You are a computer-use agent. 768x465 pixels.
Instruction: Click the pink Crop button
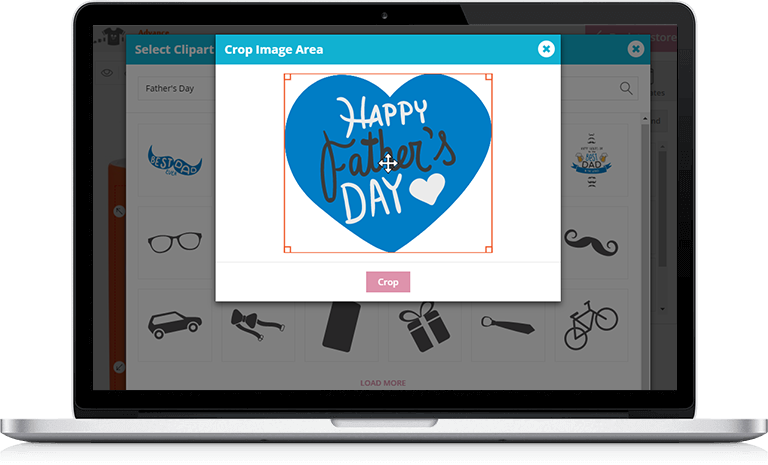tap(387, 282)
